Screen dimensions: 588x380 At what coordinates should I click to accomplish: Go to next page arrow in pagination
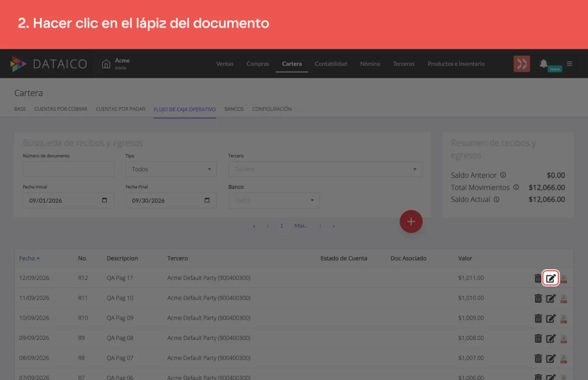320,226
